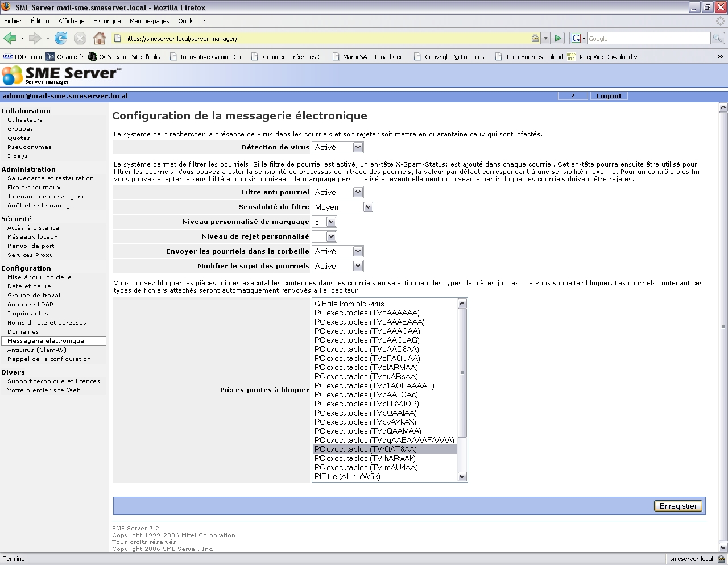Click the SME Server logo
Viewport: 728px width, 565px height.
pyautogui.click(x=61, y=75)
